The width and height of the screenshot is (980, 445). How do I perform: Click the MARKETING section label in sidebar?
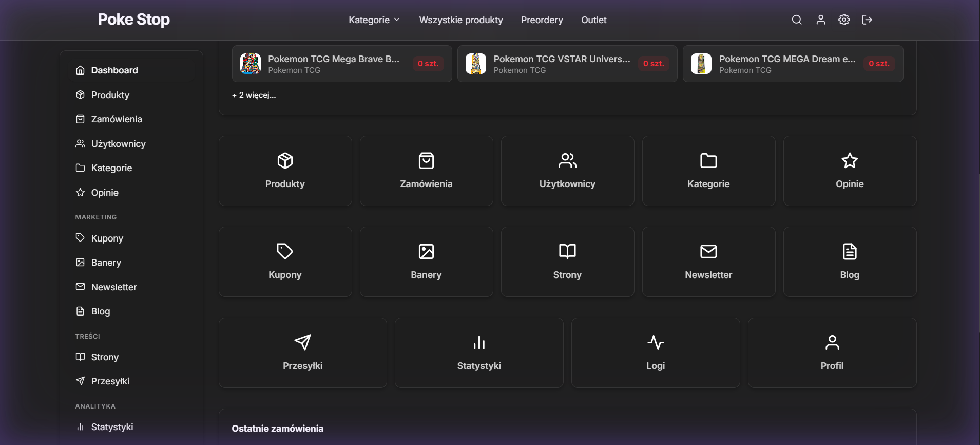(96, 217)
